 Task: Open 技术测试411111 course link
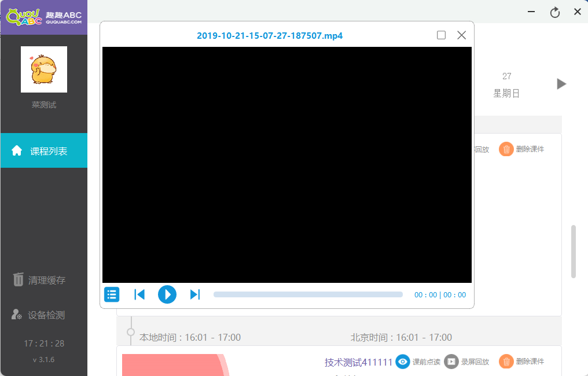[358, 362]
